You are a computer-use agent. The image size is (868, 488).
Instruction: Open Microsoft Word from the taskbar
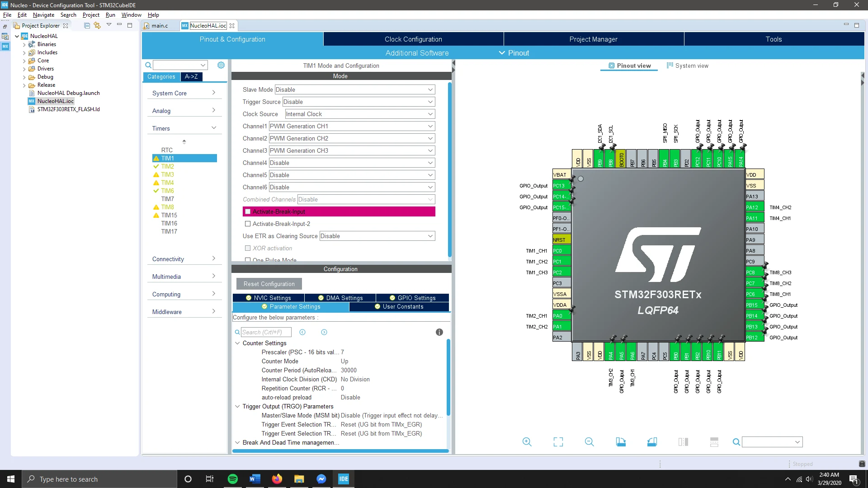click(x=255, y=479)
